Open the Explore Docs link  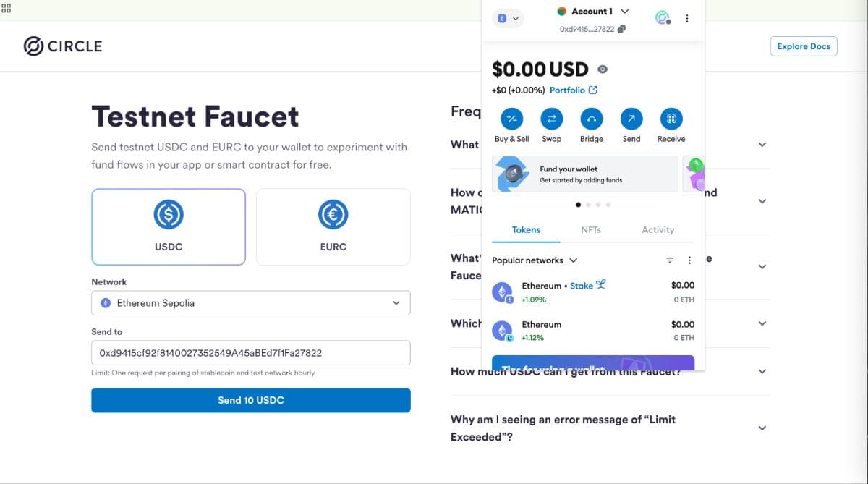[x=804, y=46]
